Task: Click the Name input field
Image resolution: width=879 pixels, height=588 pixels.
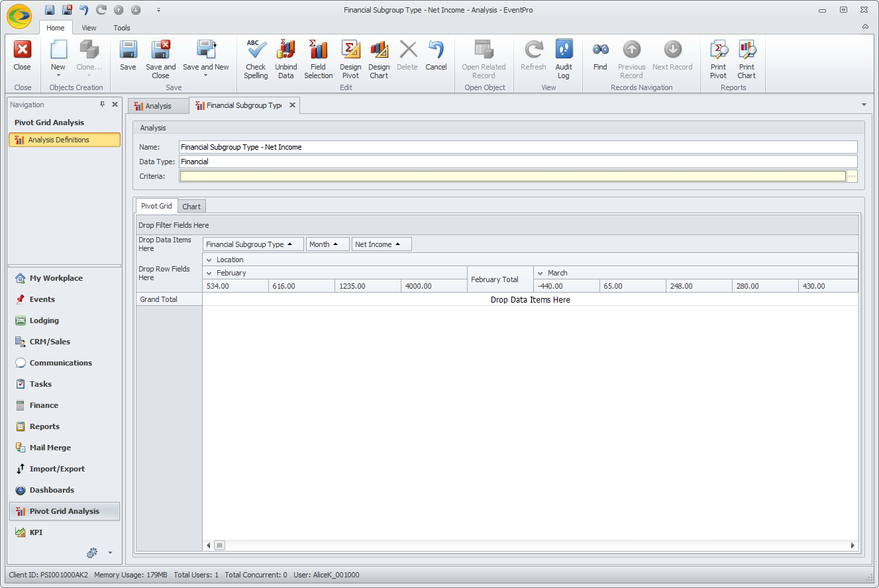Action: click(518, 147)
